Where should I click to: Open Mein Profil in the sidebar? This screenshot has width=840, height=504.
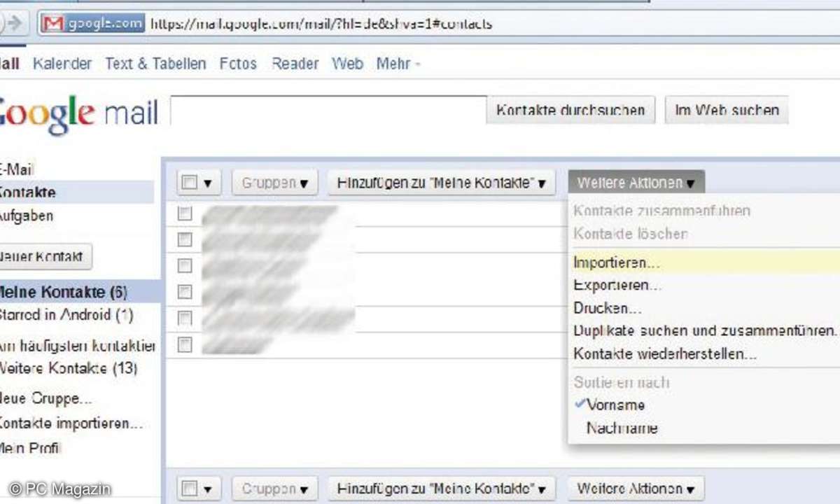[x=31, y=447]
